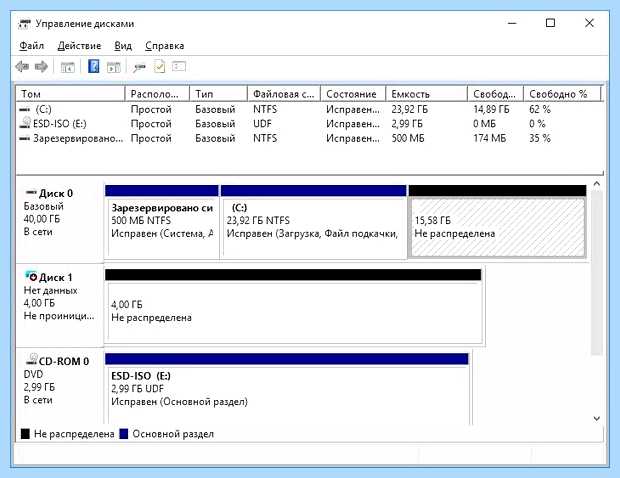Image resolution: width=620 pixels, height=478 pixels.
Task: Click the 4,00 ГБ size under Диск 1
Action: pyautogui.click(x=39, y=303)
